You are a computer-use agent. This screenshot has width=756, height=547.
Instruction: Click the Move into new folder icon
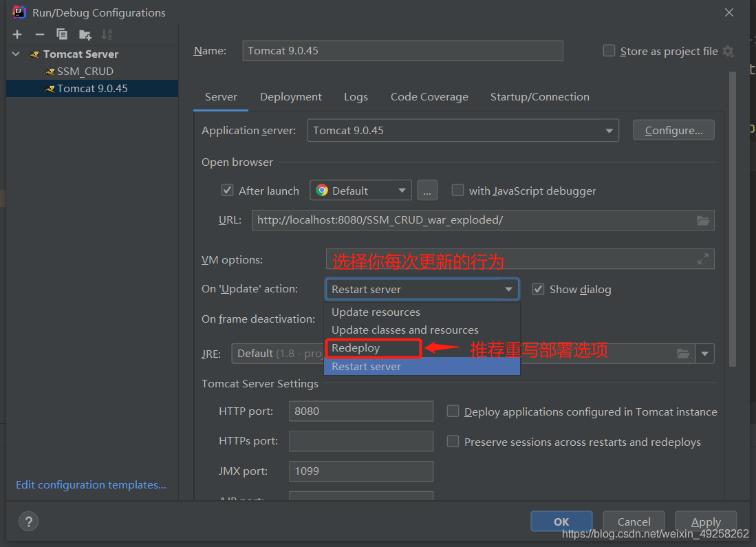pyautogui.click(x=85, y=34)
